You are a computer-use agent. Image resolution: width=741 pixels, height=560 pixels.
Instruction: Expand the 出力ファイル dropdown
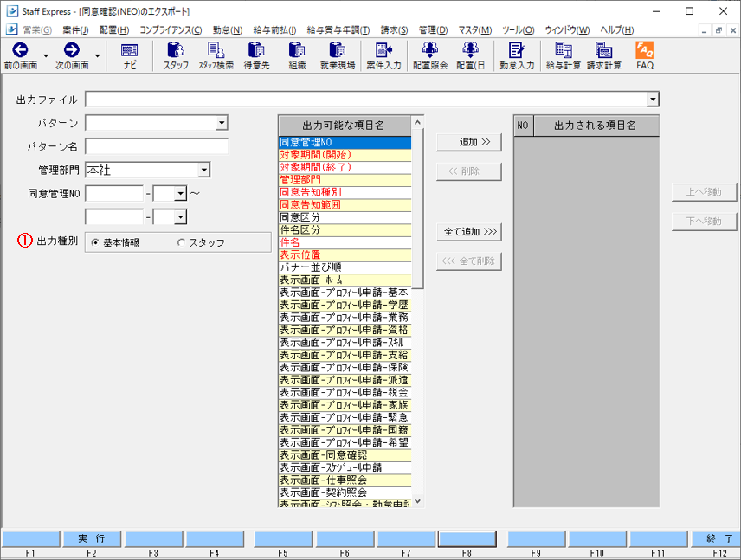point(653,100)
